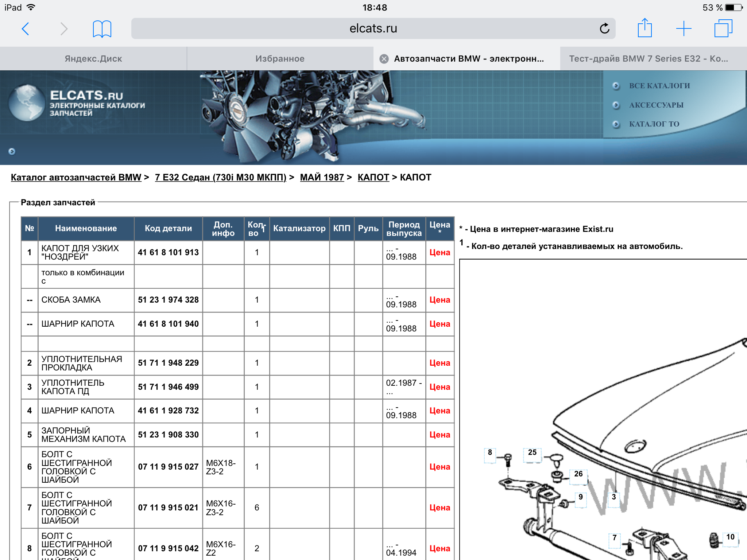Click КАПОТ ДЛЯ УЗКИХ "НОЗДРЕЙ" name

click(80, 252)
